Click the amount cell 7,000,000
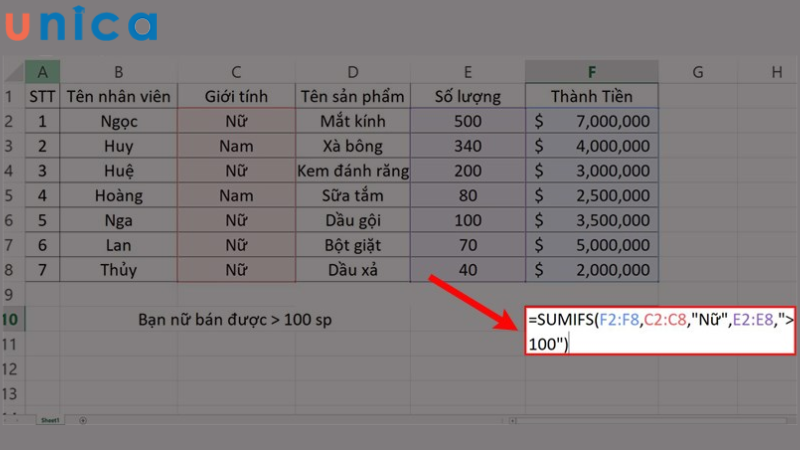800x450 pixels. pyautogui.click(x=592, y=121)
